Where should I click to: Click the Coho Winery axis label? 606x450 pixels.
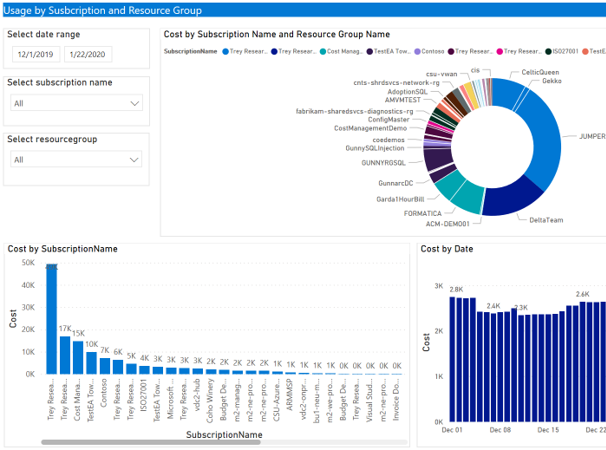tap(210, 401)
